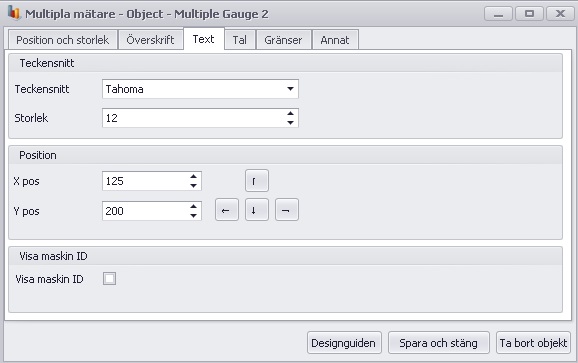Open the Teckensnitt font dropdown

click(x=290, y=89)
